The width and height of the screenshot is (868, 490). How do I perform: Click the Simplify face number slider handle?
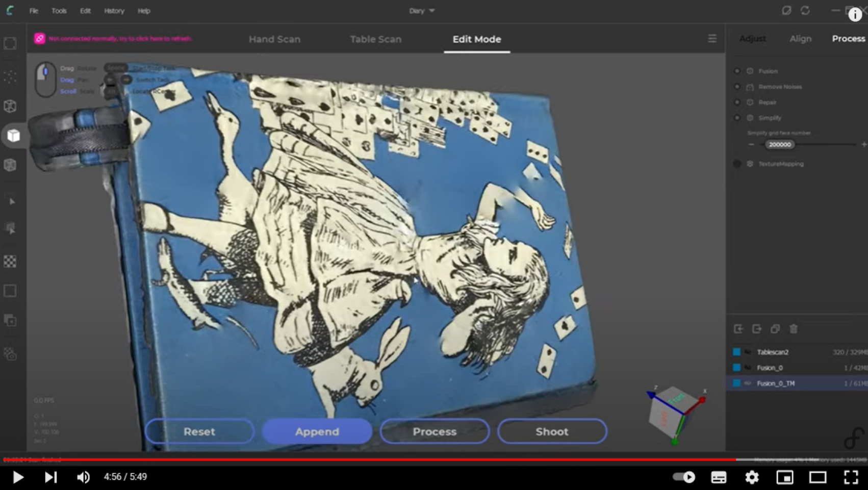[780, 144]
